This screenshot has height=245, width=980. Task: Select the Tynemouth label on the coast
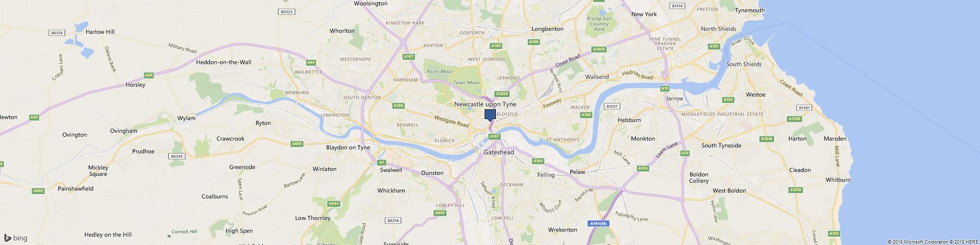[x=750, y=10]
